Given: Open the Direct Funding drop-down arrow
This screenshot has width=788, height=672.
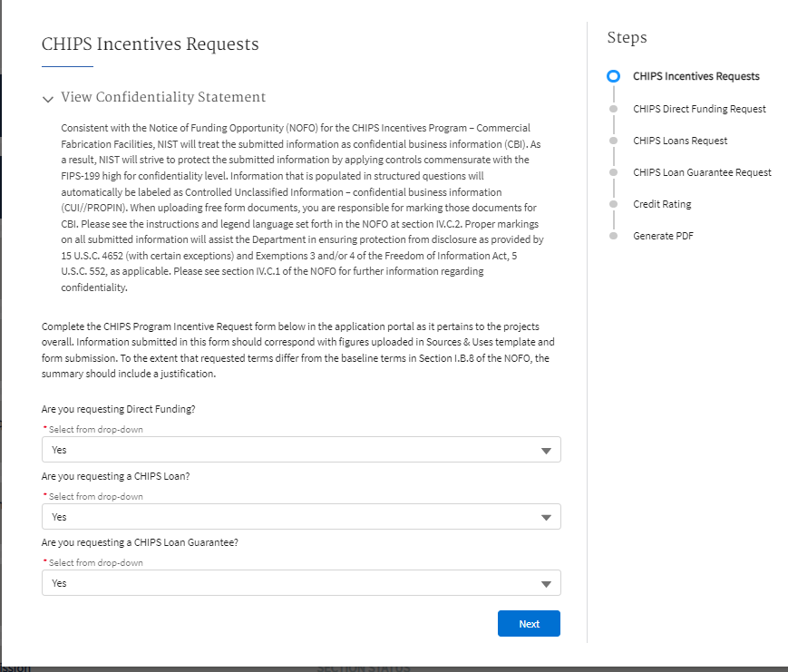Looking at the screenshot, I should (545, 451).
